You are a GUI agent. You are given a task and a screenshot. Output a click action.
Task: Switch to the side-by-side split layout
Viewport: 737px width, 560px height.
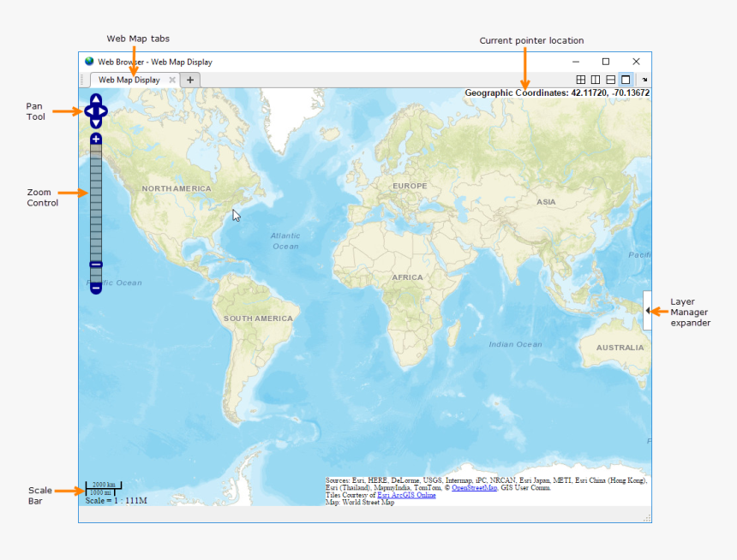click(596, 80)
